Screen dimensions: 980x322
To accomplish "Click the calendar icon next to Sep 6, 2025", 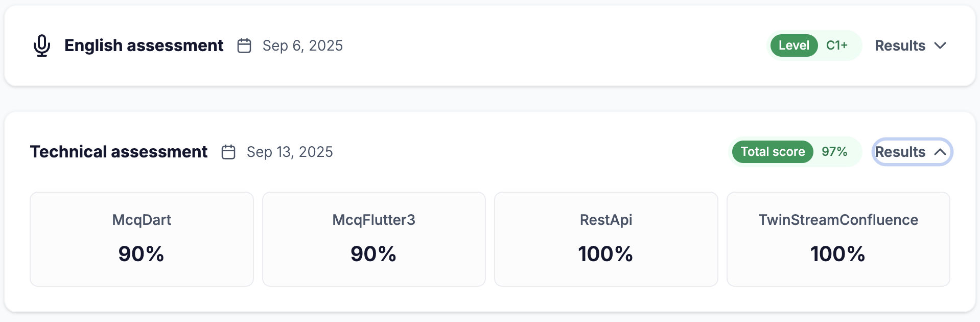I will pos(244,45).
